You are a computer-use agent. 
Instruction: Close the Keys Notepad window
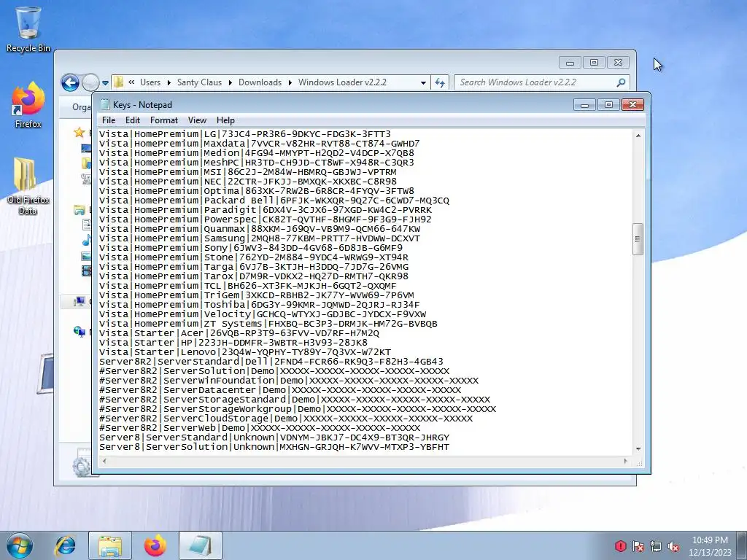632,105
